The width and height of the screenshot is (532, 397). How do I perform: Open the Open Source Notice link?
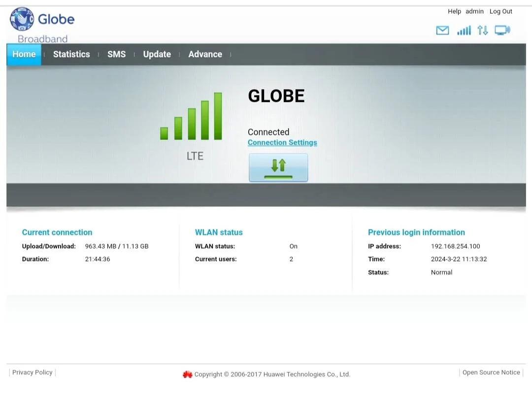(x=491, y=372)
